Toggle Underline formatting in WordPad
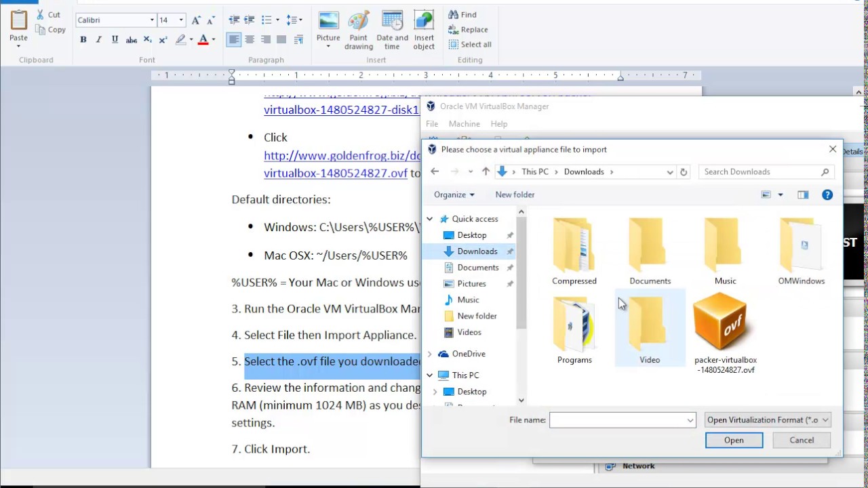Screen dimensions: 868x488 tap(115, 40)
